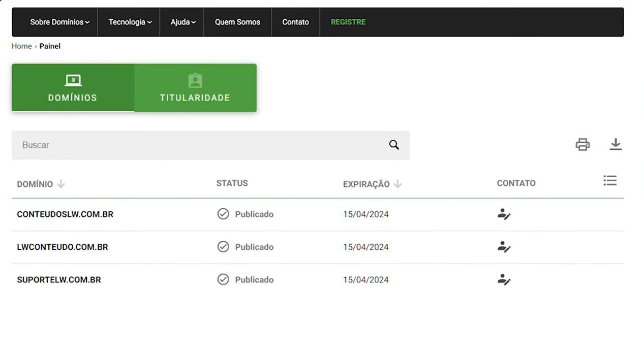Viewport: 644px width, 353px height.
Task: Click Publicado check icon for CONTEUDOSLW.COM.BR
Action: point(223,214)
